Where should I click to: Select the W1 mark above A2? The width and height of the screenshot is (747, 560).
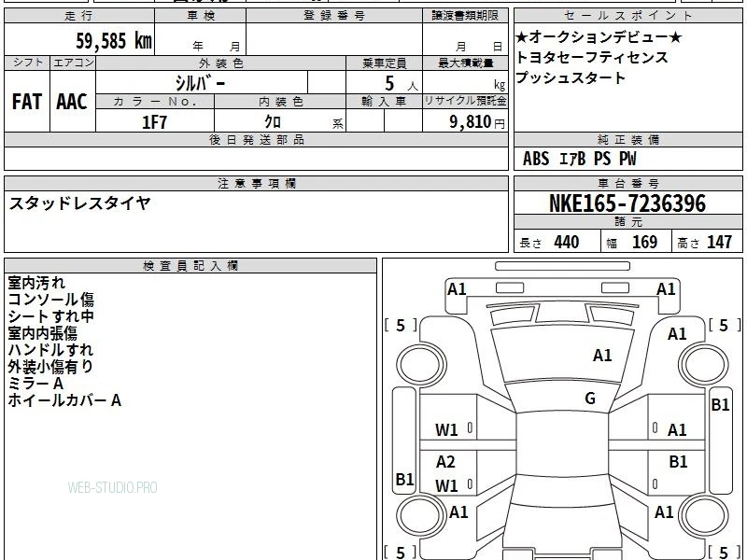(x=446, y=430)
